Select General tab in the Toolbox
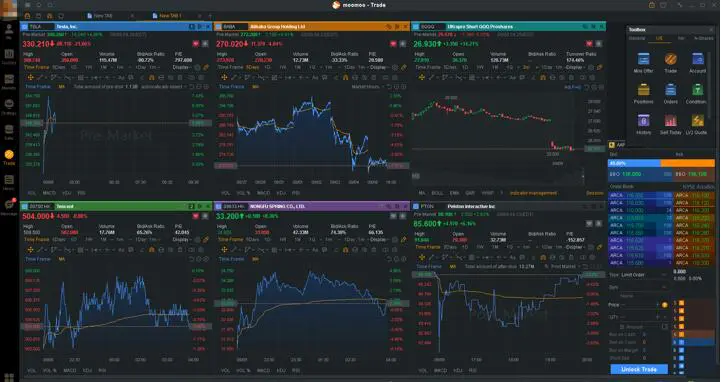This screenshot has height=382, width=721. click(637, 39)
